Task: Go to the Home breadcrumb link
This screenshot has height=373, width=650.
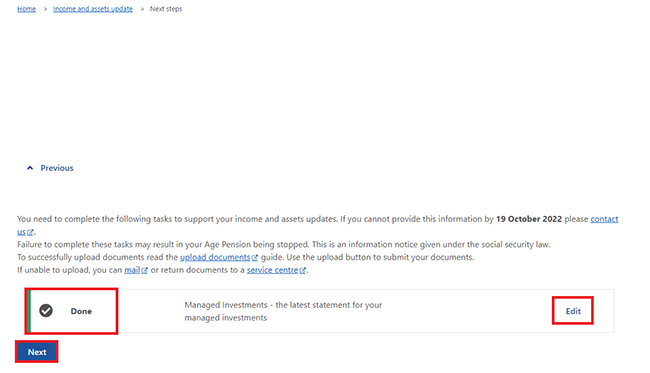Action: (27, 9)
